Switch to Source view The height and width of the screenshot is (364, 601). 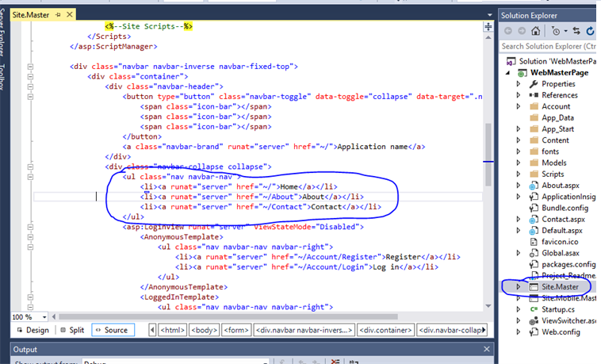coord(113,330)
